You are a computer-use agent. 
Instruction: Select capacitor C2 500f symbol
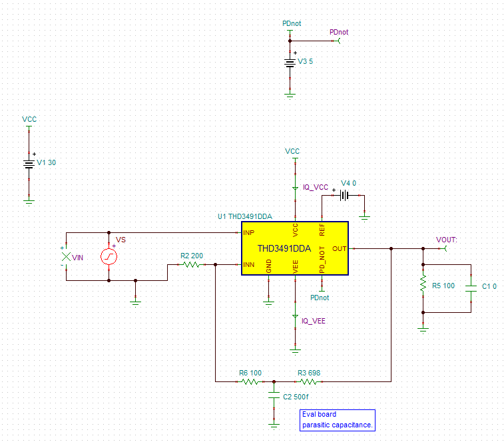pos(274,395)
